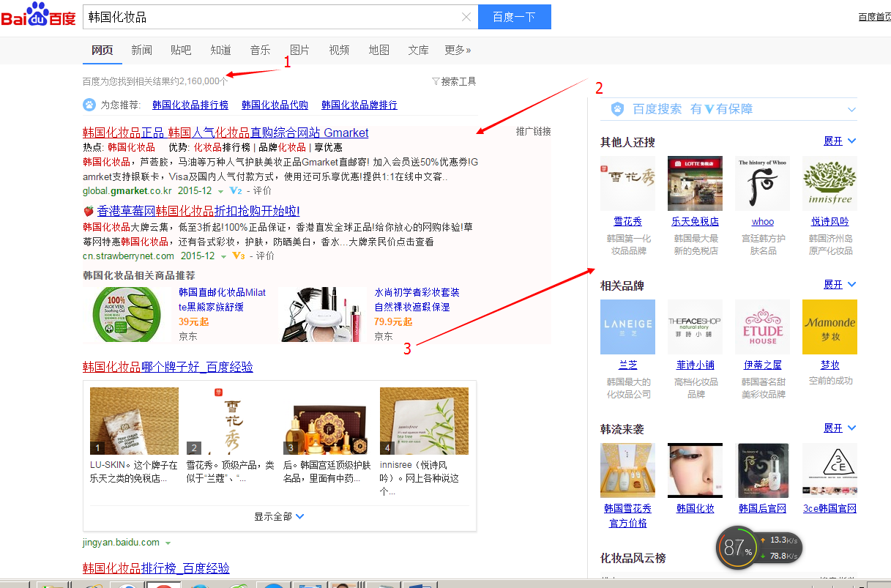The image size is (891, 588).
Task: Click the suggested 韩国化妆品排行榜 link
Action: pos(190,105)
